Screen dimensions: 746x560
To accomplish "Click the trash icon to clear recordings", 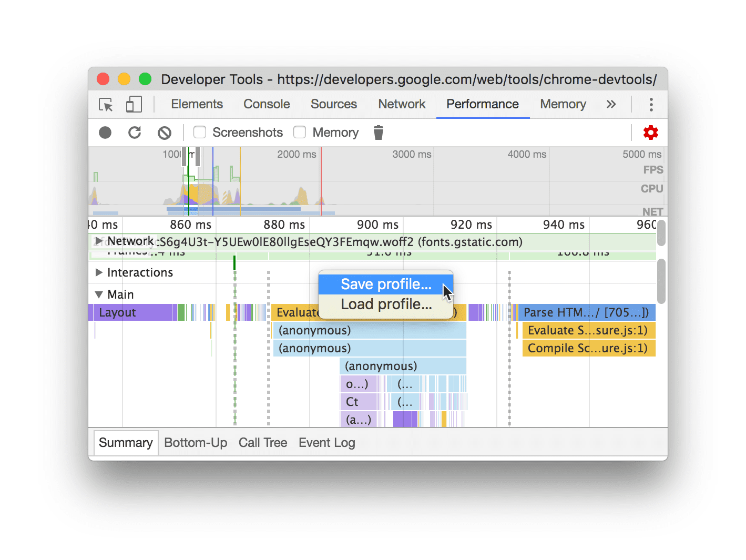I will [x=378, y=133].
